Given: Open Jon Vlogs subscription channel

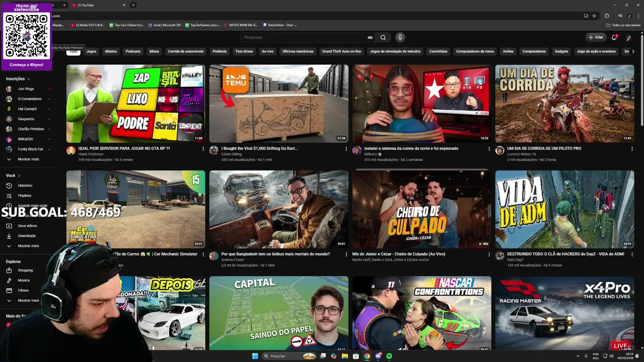Looking at the screenshot, I should [x=26, y=89].
